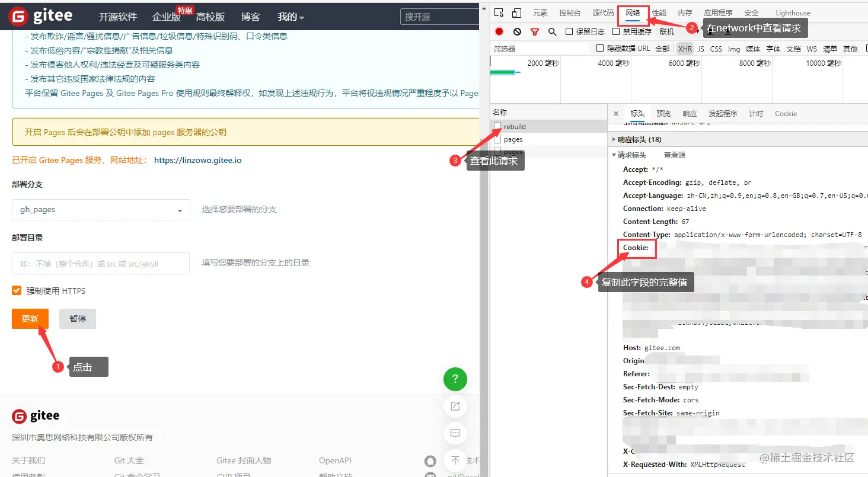This screenshot has height=477, width=868.
Task: Click the gitee logo in top navigation
Action: click(40, 17)
